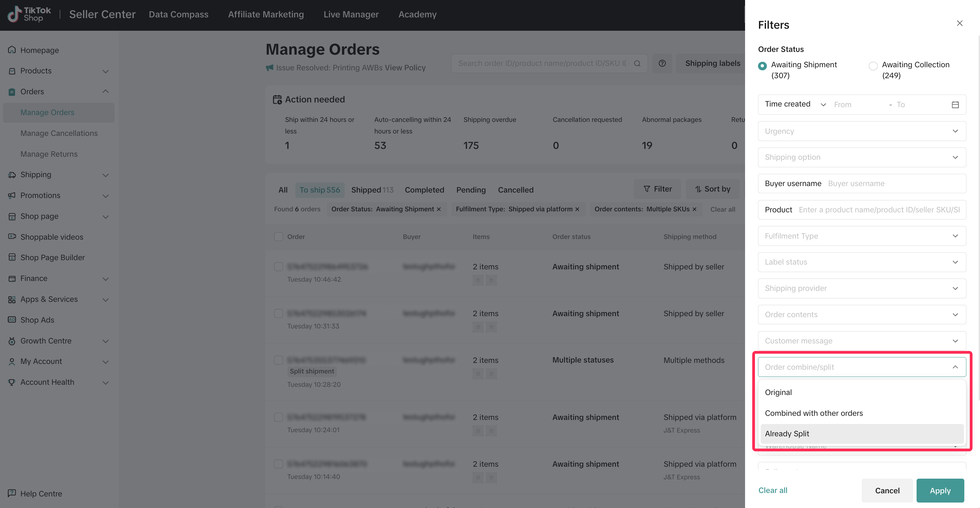Open the calendar icon in Time created field
Image resolution: width=980 pixels, height=508 pixels.
955,105
